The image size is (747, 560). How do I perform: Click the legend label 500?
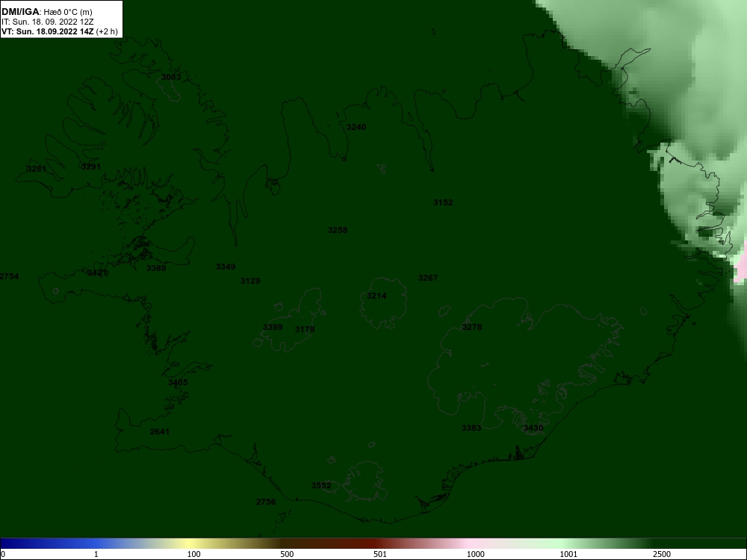pyautogui.click(x=287, y=555)
